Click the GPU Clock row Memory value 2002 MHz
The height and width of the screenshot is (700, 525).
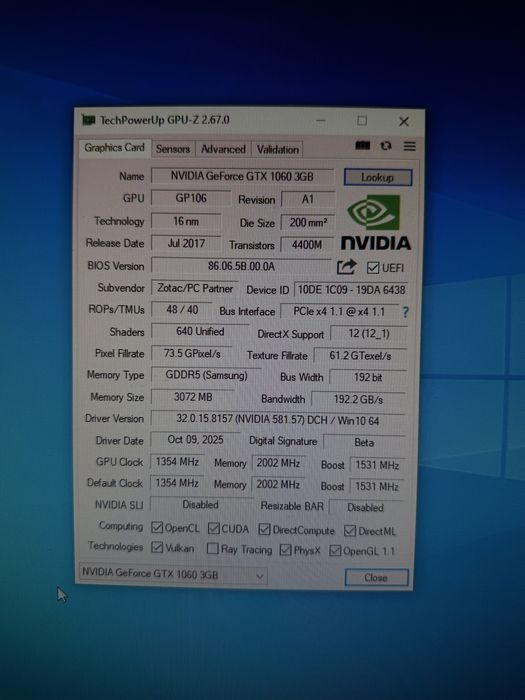(x=279, y=463)
